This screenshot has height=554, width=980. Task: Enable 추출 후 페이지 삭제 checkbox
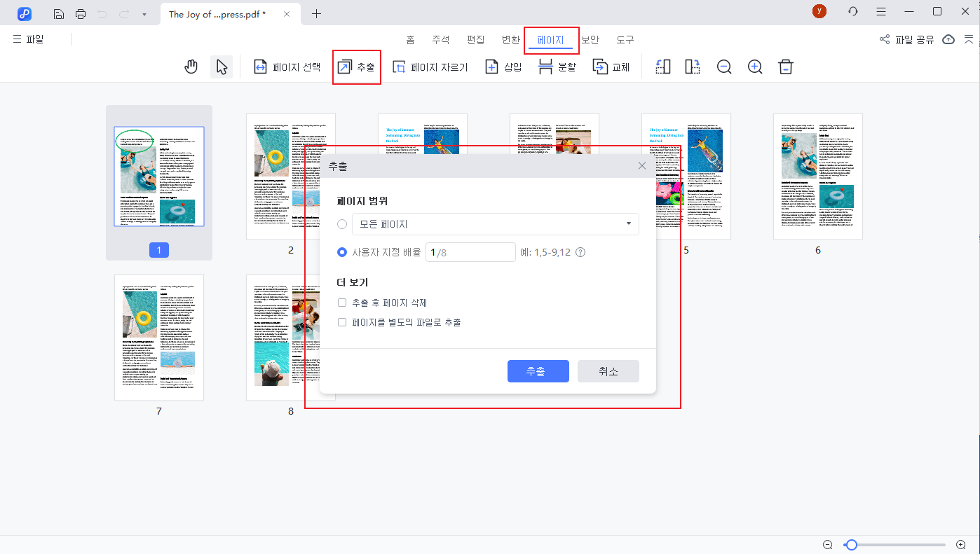(x=341, y=302)
